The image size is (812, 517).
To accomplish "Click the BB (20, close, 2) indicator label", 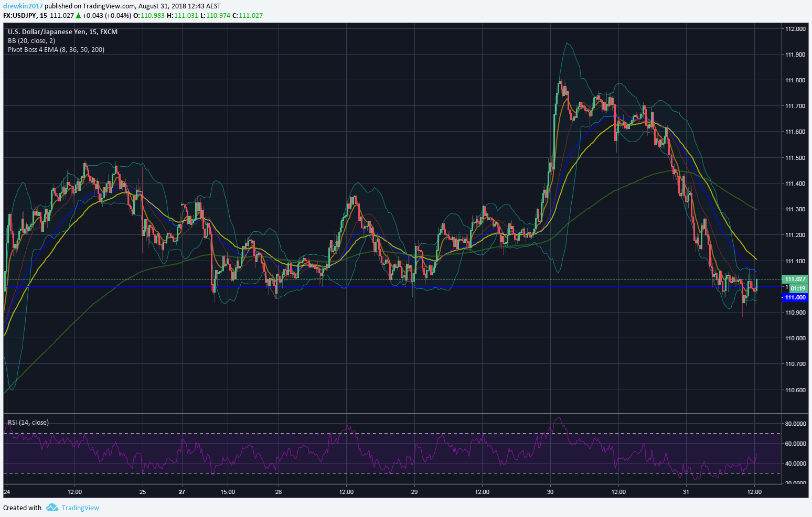I will [x=31, y=41].
